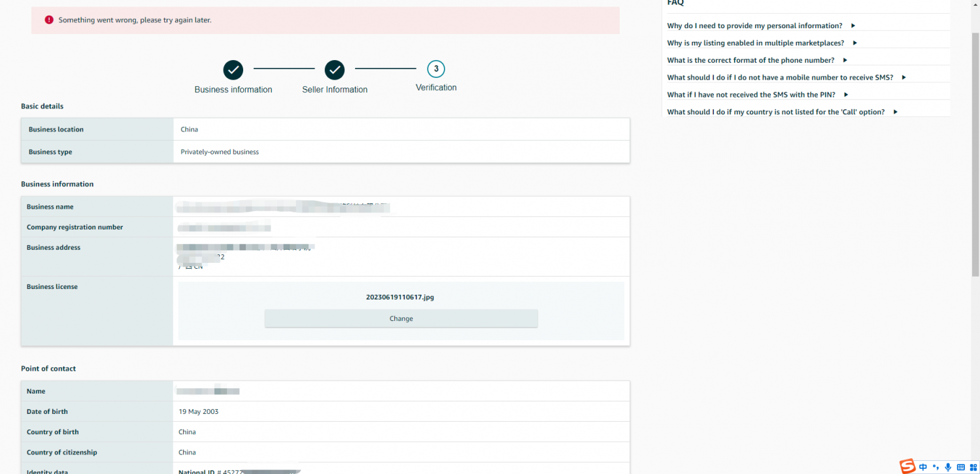Expand 'correct format of the phone number' FAQ
This screenshot has width=980, height=474.
(757, 60)
